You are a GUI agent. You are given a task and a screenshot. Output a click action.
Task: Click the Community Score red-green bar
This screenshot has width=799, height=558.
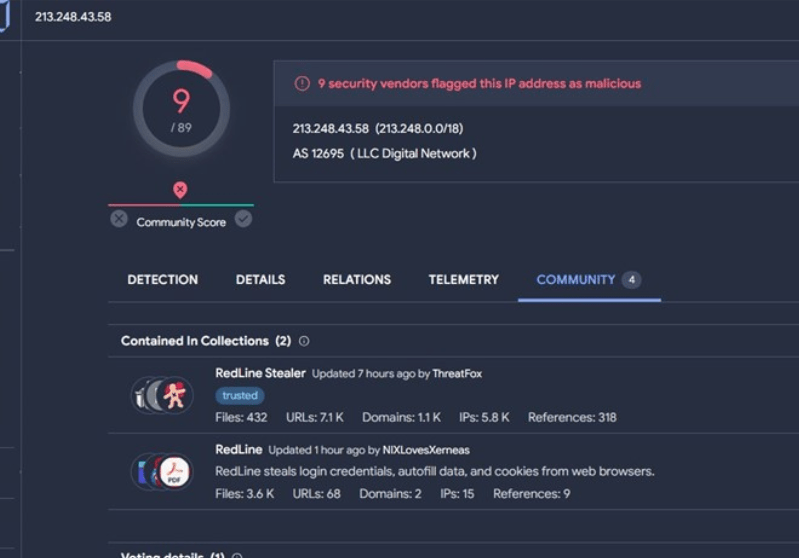coord(181,205)
